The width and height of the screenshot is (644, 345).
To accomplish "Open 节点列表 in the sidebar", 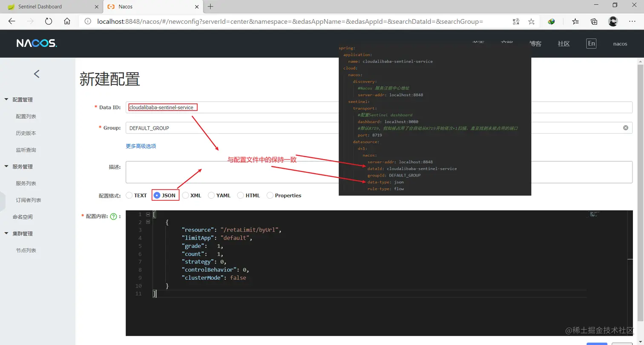I will tap(26, 250).
